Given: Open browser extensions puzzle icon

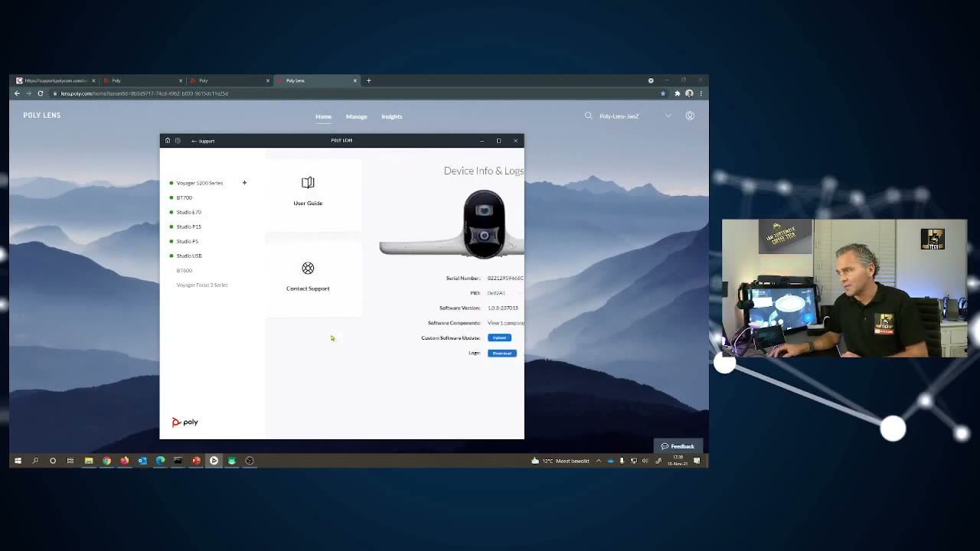Looking at the screenshot, I should tap(677, 93).
